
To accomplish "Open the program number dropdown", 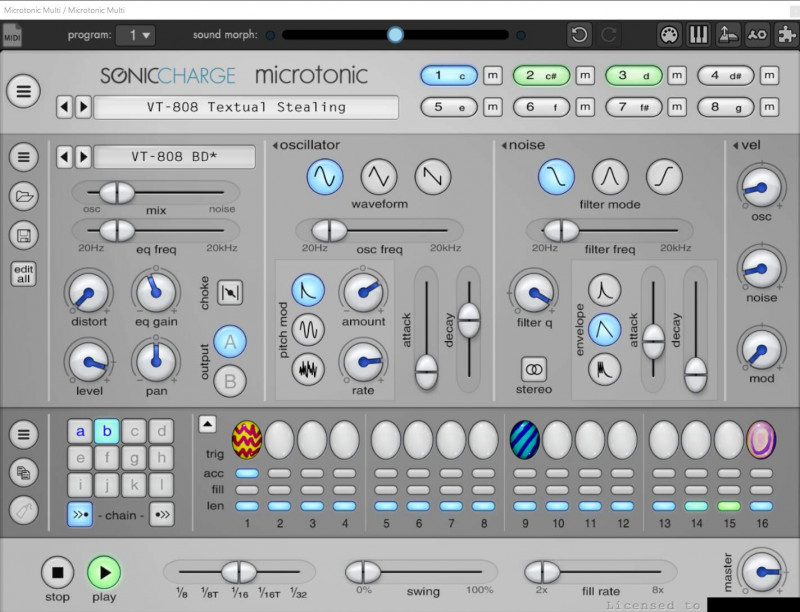I will coord(135,35).
